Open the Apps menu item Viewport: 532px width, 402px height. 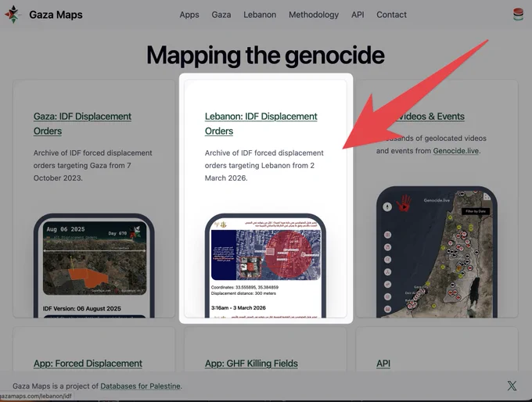pos(189,15)
